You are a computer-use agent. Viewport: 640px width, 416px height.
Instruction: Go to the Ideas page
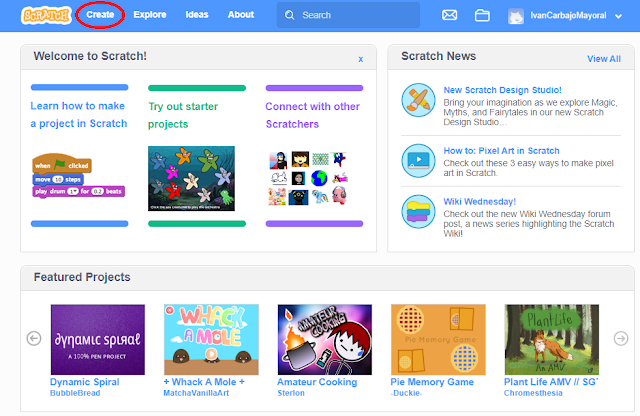[197, 15]
